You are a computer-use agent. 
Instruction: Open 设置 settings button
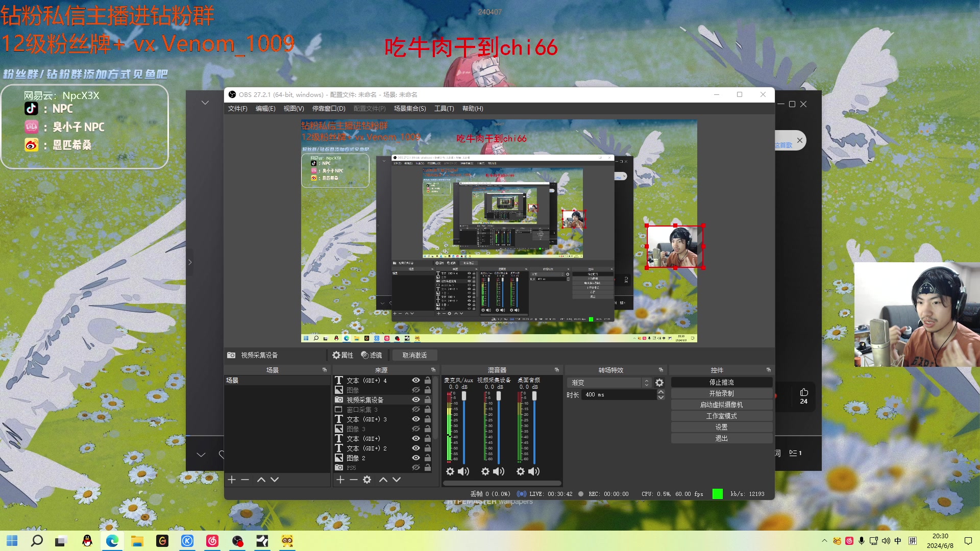tap(721, 427)
